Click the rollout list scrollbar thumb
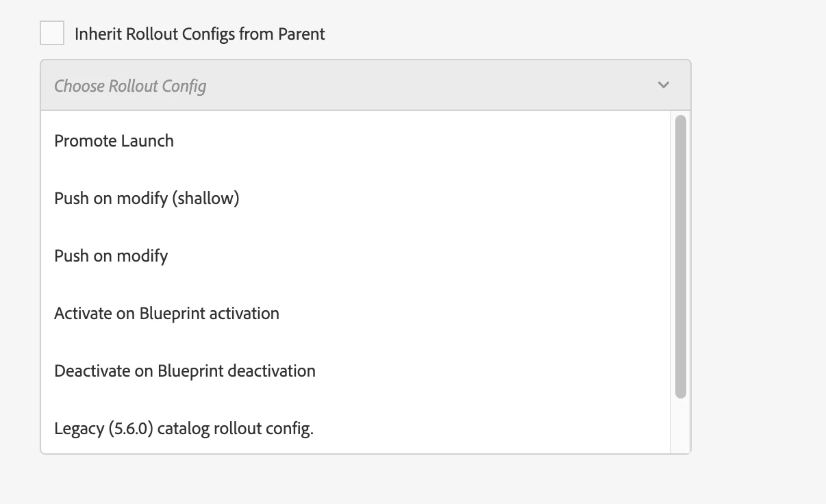The image size is (826, 504). [680, 257]
